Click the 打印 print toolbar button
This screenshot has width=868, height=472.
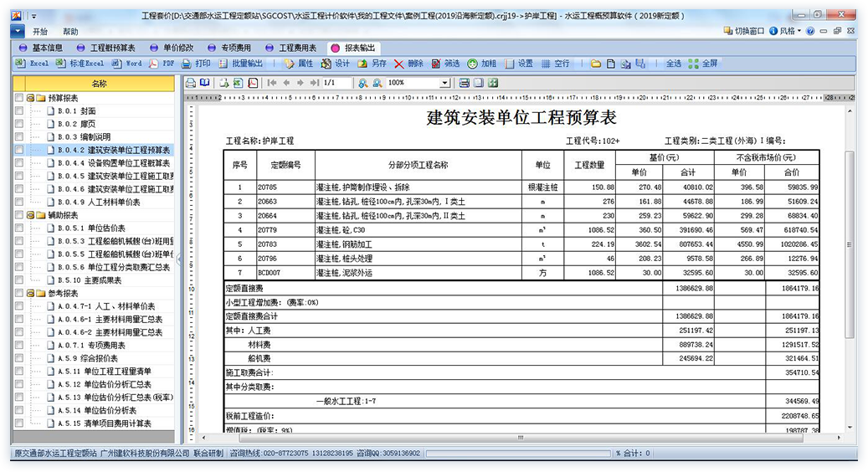[x=196, y=64]
